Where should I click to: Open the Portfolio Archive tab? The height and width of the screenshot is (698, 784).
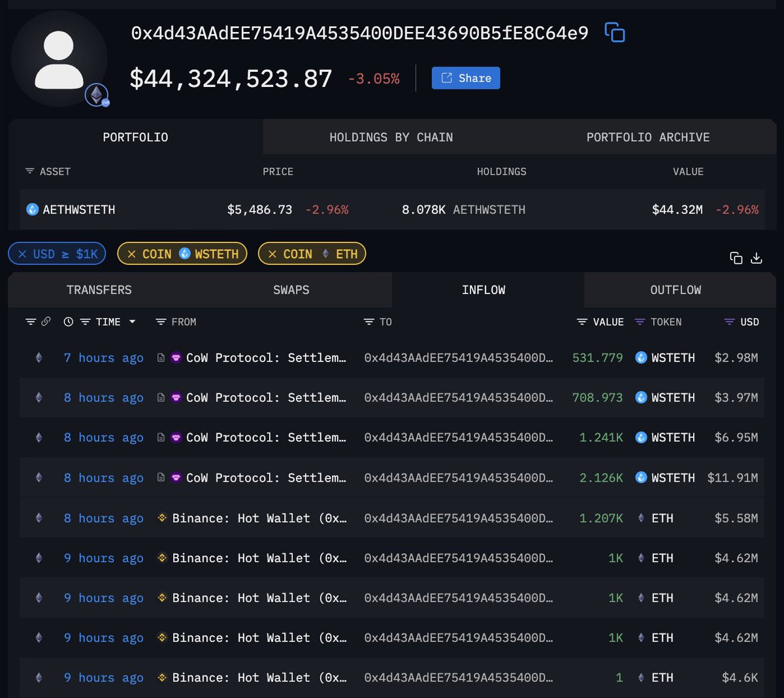point(647,137)
